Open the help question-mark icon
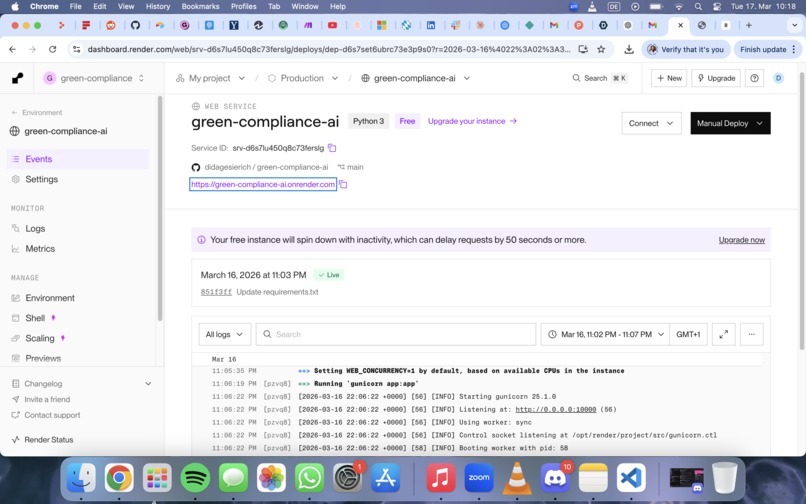806x504 pixels. click(x=754, y=78)
